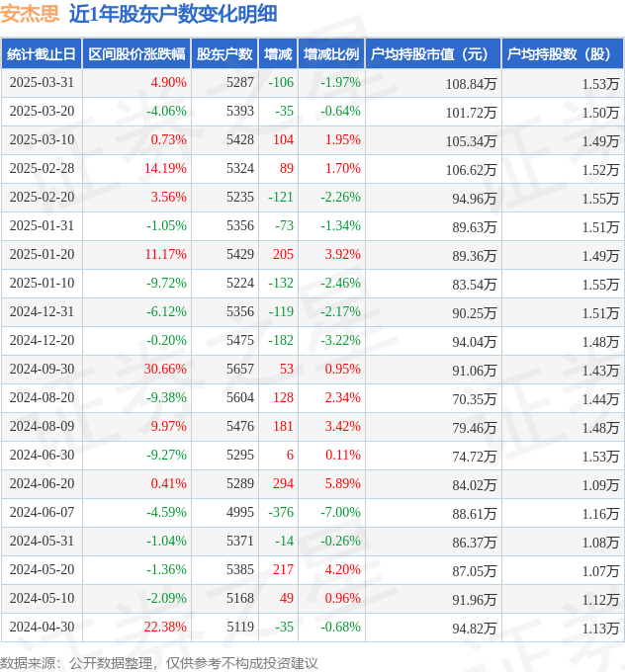The height and width of the screenshot is (672, 625).
Task: Click the 近1年股东户数变化明细 title text
Action: pos(173,14)
